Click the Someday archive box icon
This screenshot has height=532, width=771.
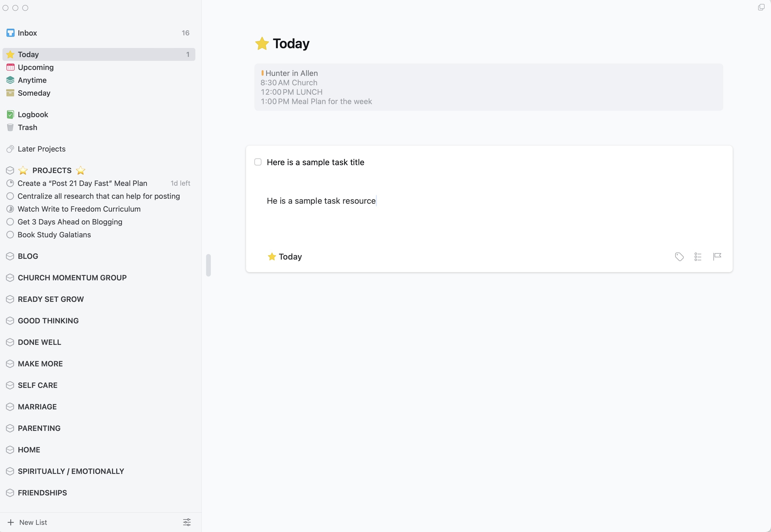point(10,93)
